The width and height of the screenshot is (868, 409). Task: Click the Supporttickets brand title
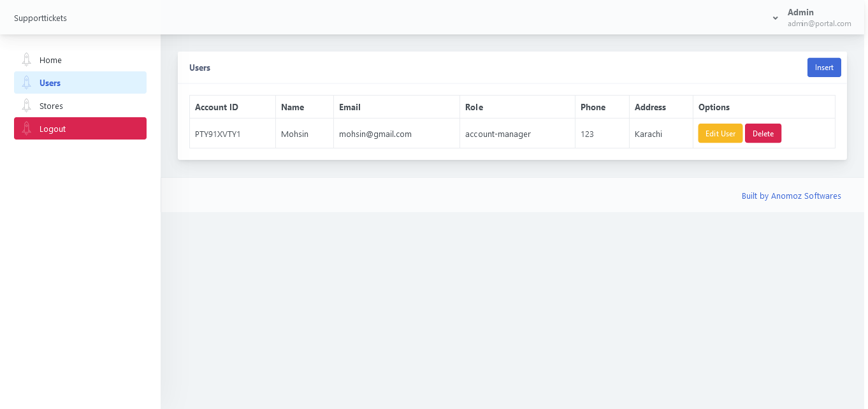point(40,18)
